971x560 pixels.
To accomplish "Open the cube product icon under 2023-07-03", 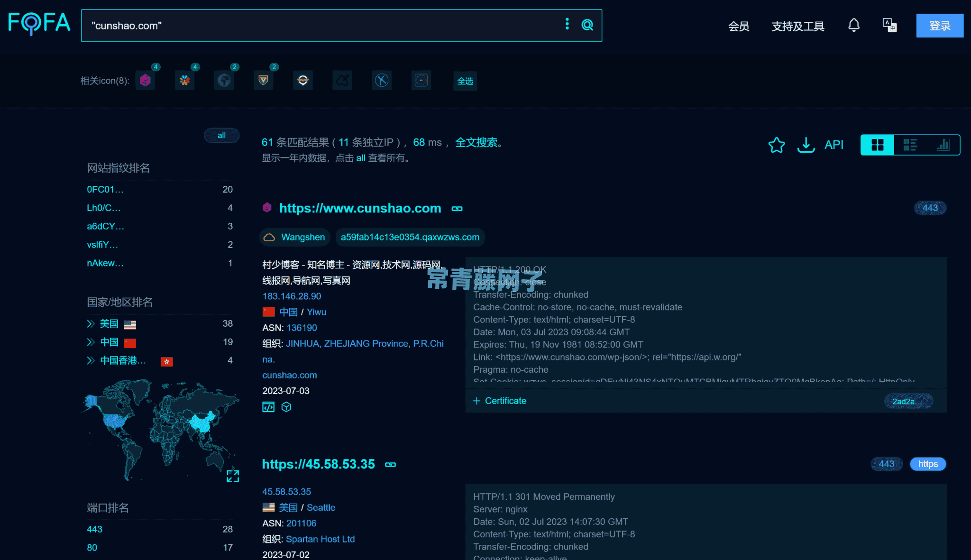I will (286, 407).
